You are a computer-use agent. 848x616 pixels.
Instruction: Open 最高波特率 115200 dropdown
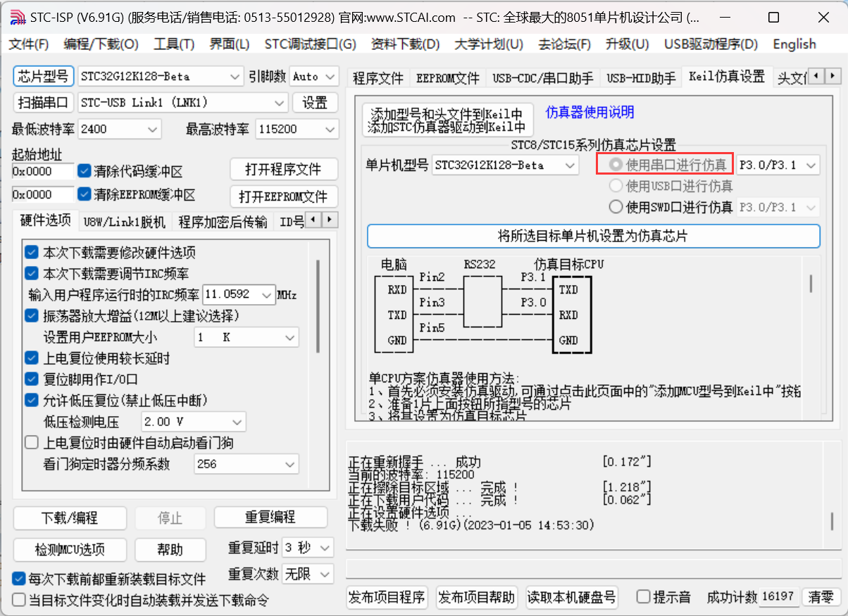pos(297,129)
